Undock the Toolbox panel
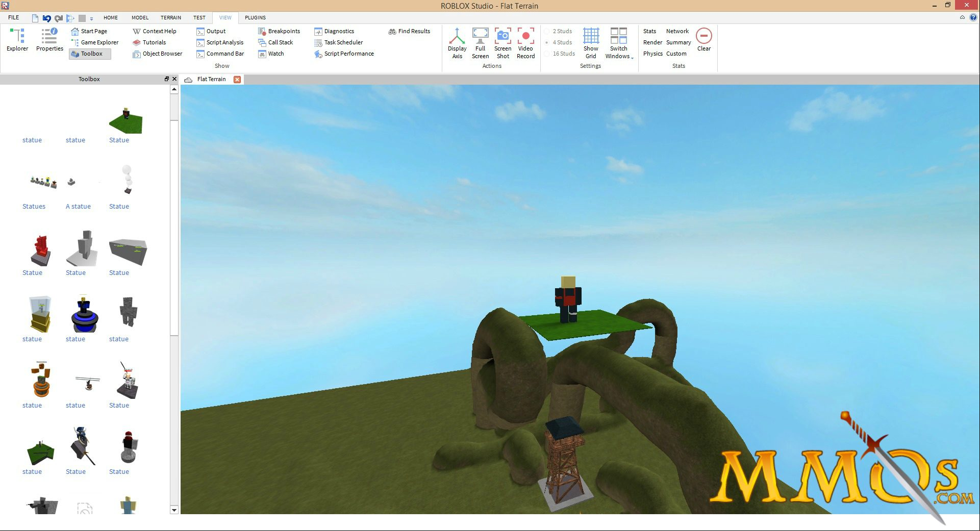 click(166, 79)
